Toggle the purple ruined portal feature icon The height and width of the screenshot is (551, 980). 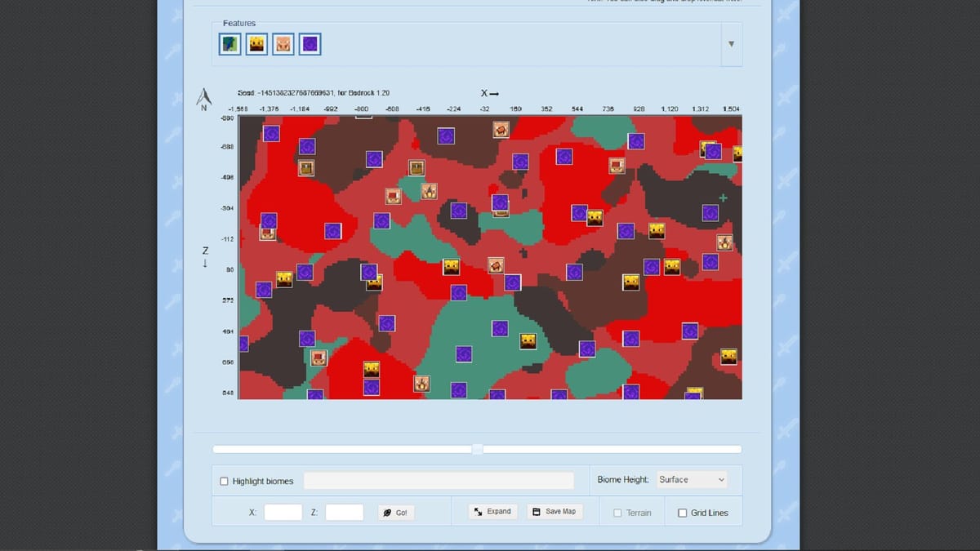(310, 43)
